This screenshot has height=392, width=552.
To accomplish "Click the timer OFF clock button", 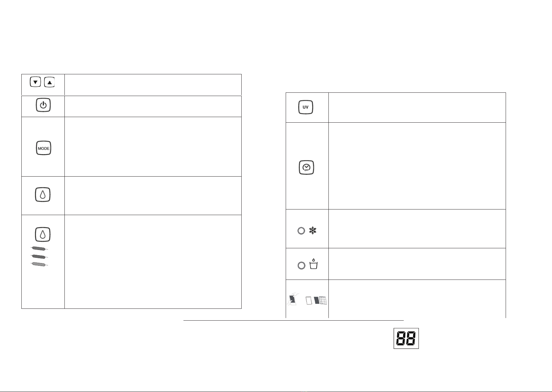I will (x=306, y=168).
